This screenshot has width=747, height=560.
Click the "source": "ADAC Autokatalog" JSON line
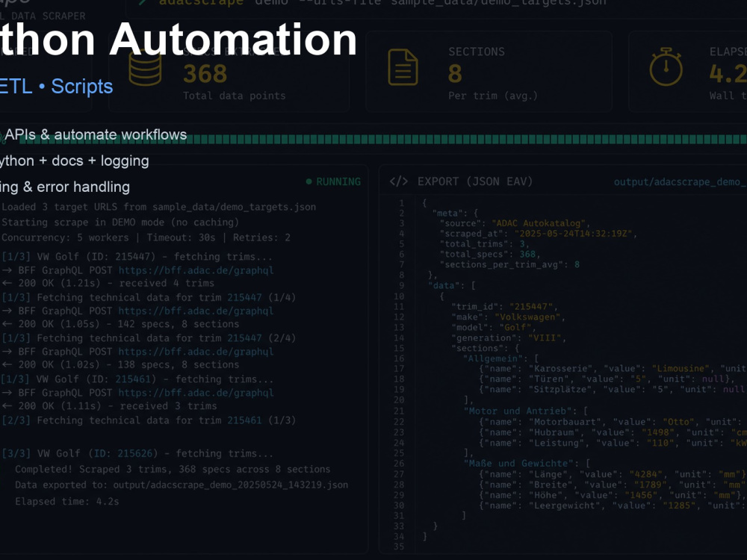515,223
